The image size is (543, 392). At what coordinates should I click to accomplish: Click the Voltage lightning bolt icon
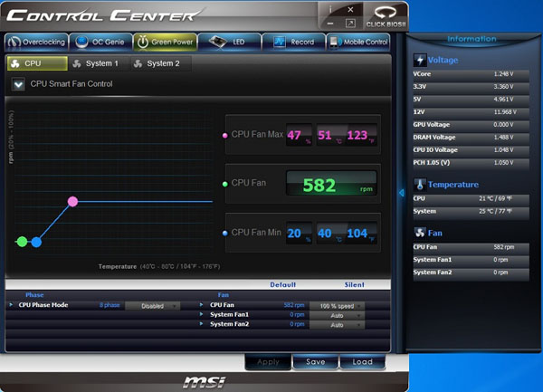[420, 61]
